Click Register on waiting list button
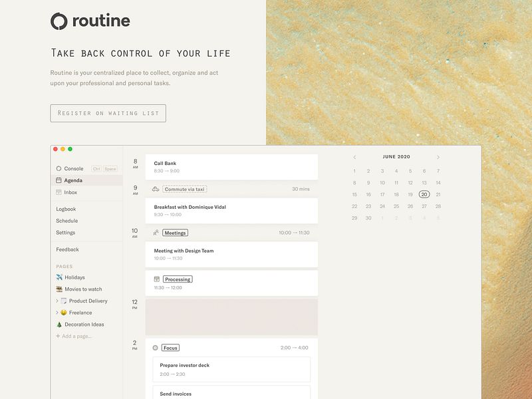This screenshot has width=532, height=399. (108, 113)
